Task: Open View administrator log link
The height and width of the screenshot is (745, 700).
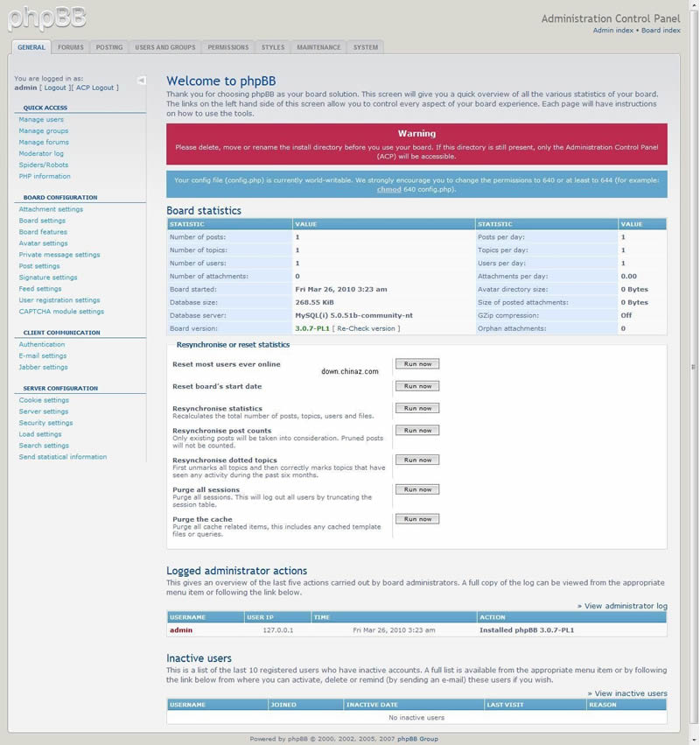Action: click(x=626, y=607)
